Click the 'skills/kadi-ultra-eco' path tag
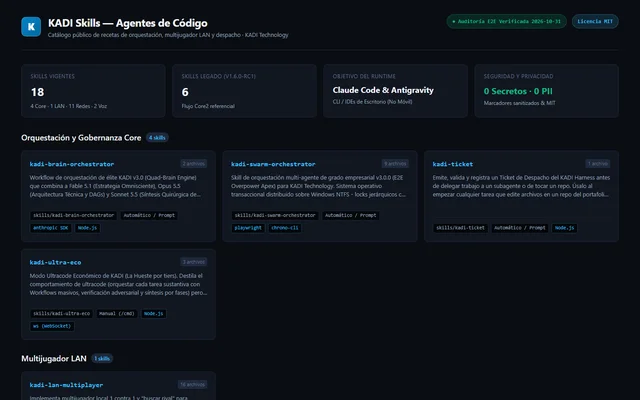 (x=61, y=314)
